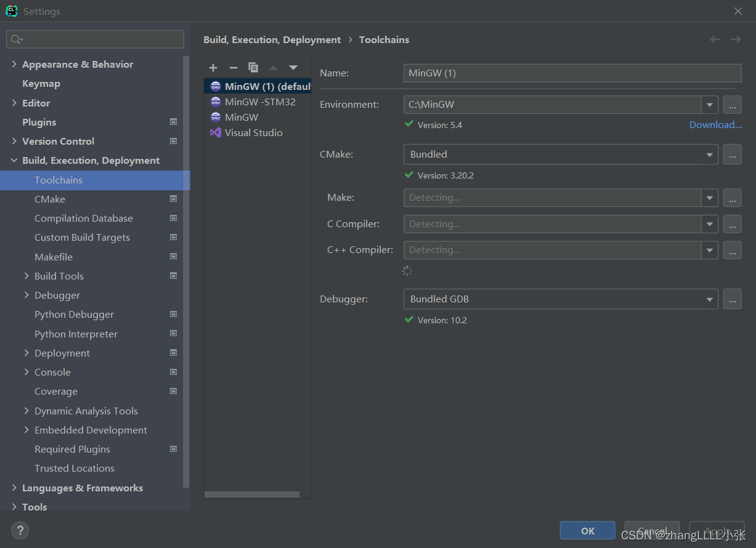Click the help question mark button

(20, 530)
